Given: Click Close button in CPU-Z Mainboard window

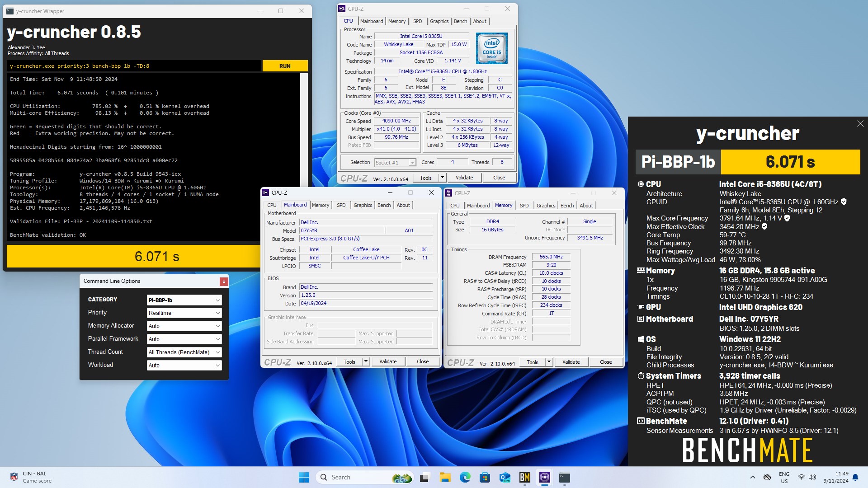Looking at the screenshot, I should [423, 362].
